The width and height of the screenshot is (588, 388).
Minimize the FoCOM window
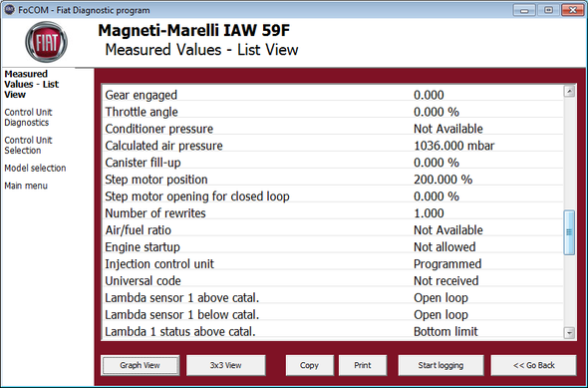pos(524,10)
